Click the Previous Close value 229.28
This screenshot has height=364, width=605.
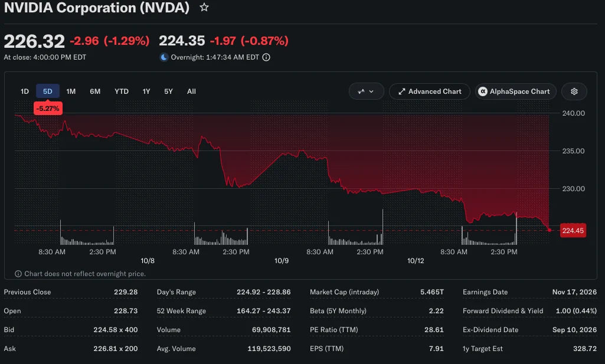[x=126, y=292]
